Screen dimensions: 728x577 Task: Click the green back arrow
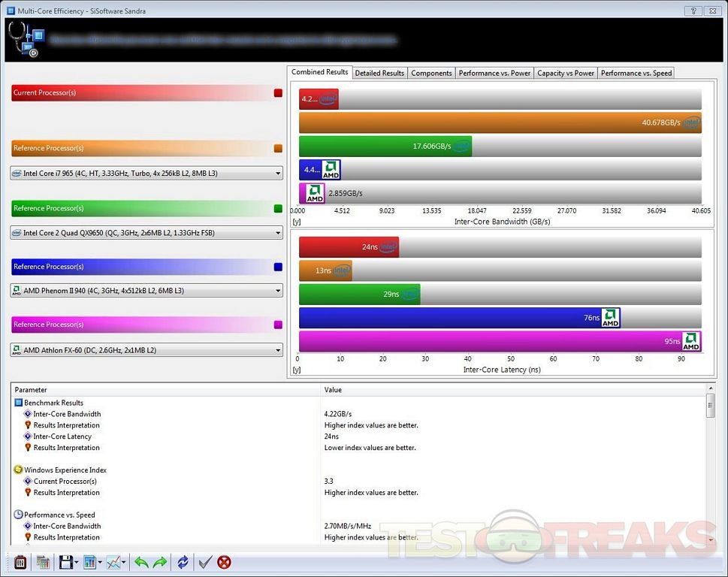(140, 562)
